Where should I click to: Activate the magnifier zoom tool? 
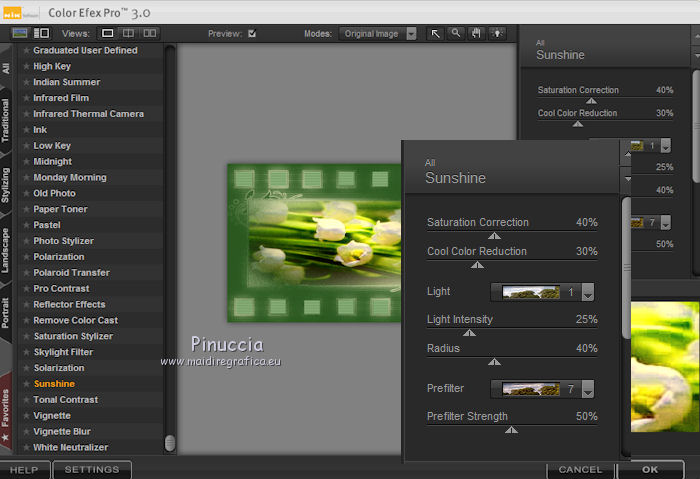456,33
